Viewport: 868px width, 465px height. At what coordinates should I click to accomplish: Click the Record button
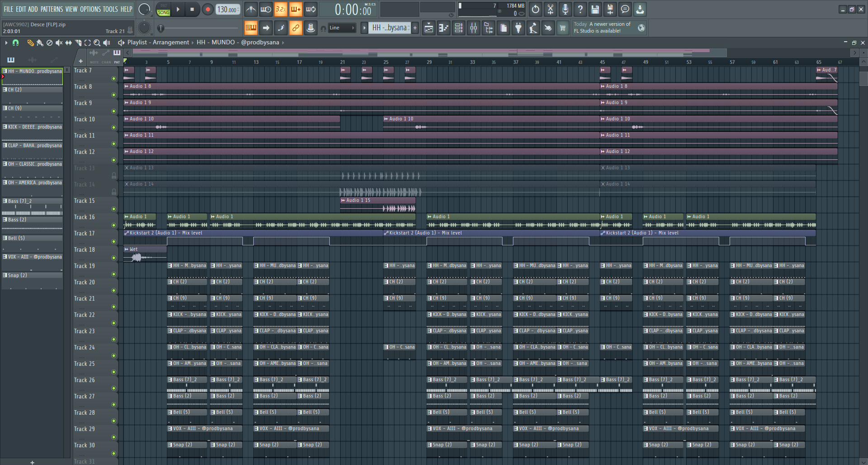coord(208,9)
